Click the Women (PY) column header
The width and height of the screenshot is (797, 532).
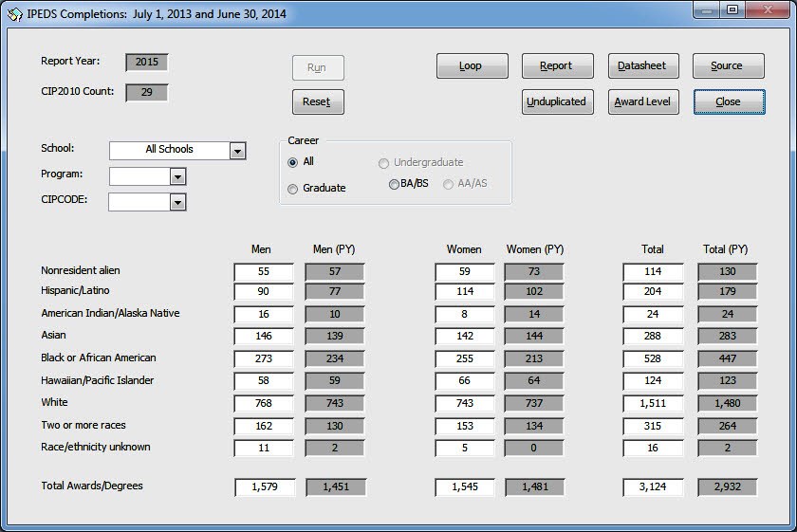(535, 249)
